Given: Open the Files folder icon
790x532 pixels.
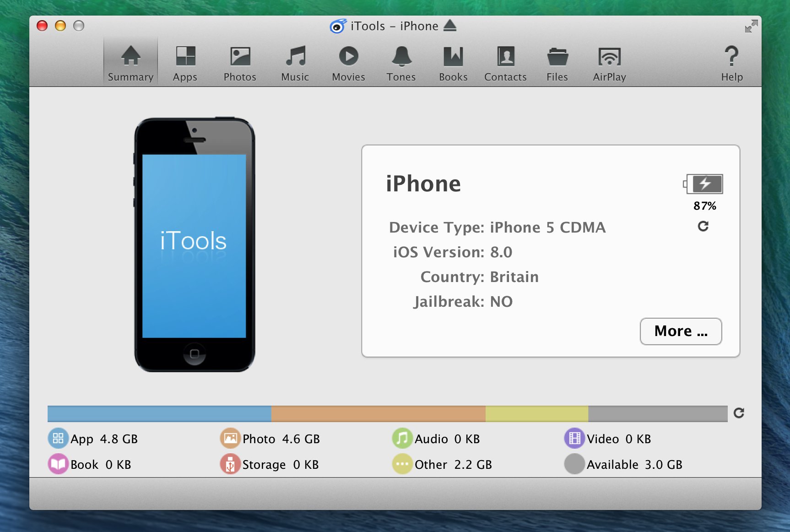Looking at the screenshot, I should [x=557, y=63].
